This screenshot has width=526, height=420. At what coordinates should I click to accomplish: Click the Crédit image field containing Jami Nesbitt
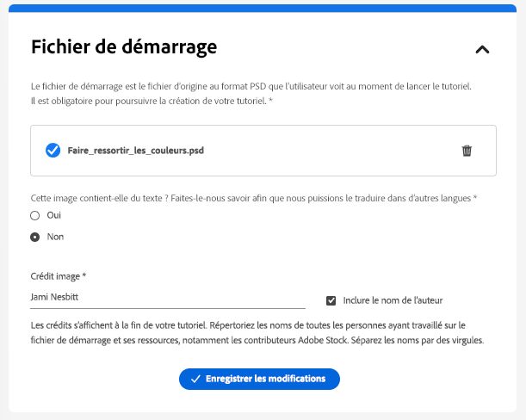tap(167, 298)
